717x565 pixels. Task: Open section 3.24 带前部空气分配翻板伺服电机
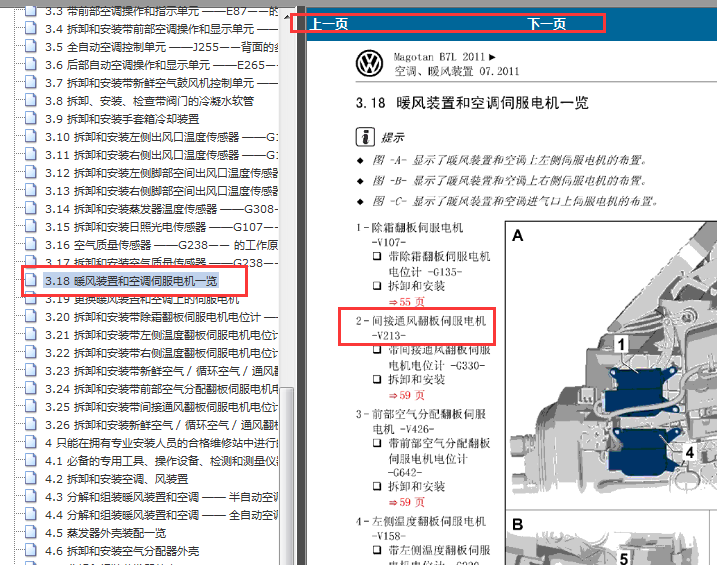coord(161,389)
